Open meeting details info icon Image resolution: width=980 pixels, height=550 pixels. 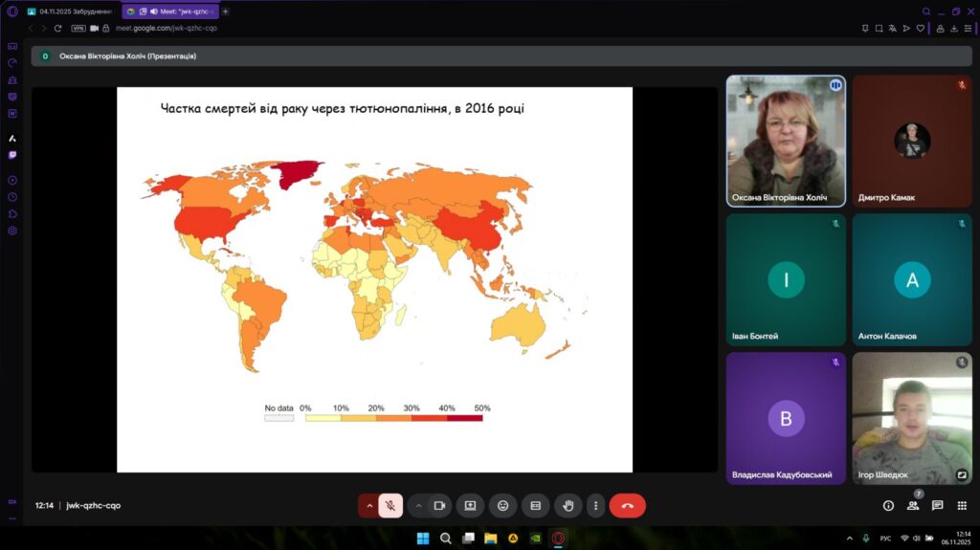888,505
